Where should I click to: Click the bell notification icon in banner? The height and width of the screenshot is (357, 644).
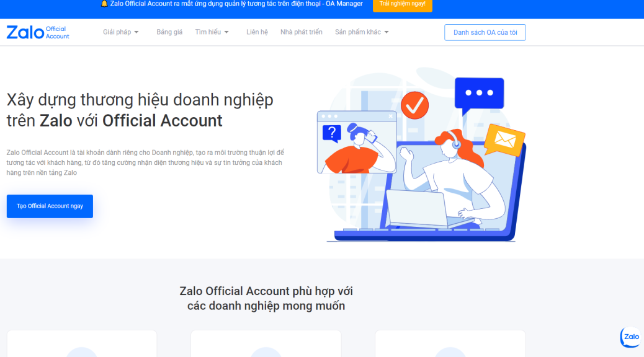[104, 4]
